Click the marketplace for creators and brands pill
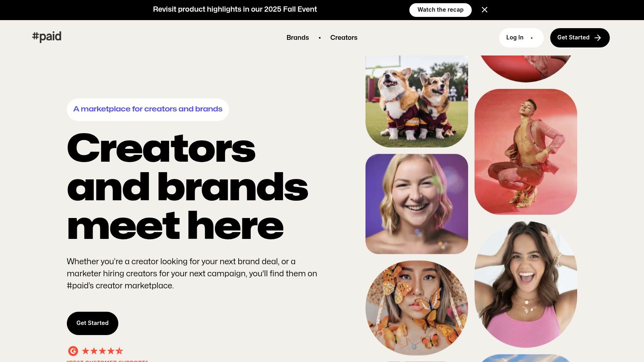 (148, 109)
